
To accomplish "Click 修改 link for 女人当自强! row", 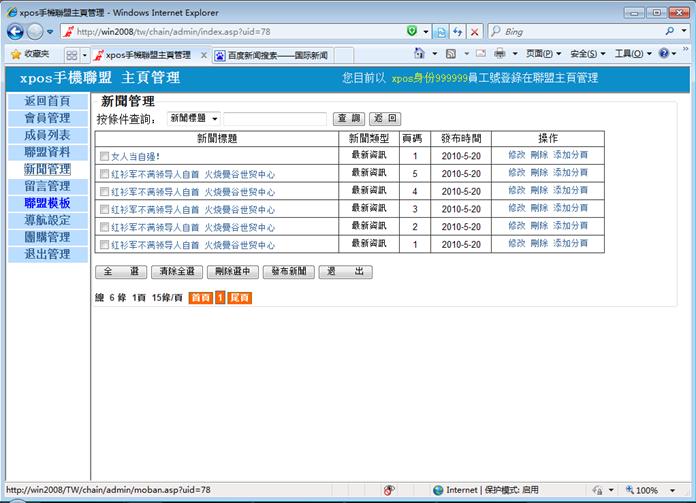I will (x=516, y=157).
